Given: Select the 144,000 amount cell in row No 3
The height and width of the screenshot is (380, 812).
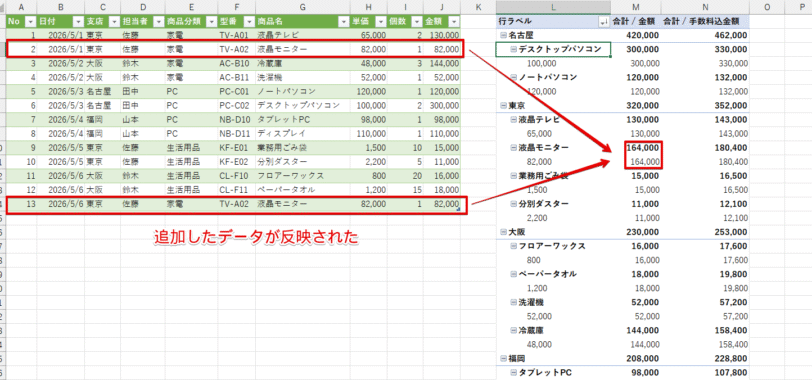Looking at the screenshot, I should tap(442, 63).
